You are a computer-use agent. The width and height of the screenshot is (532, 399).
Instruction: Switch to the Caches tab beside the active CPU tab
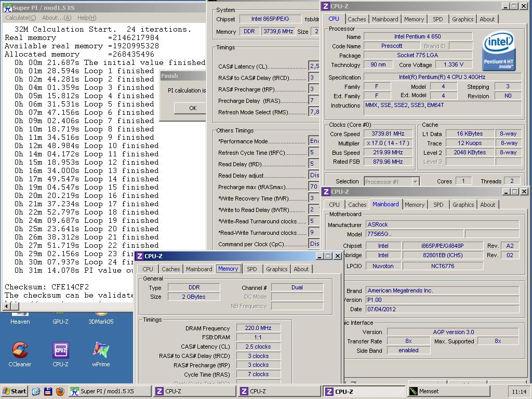click(x=357, y=19)
